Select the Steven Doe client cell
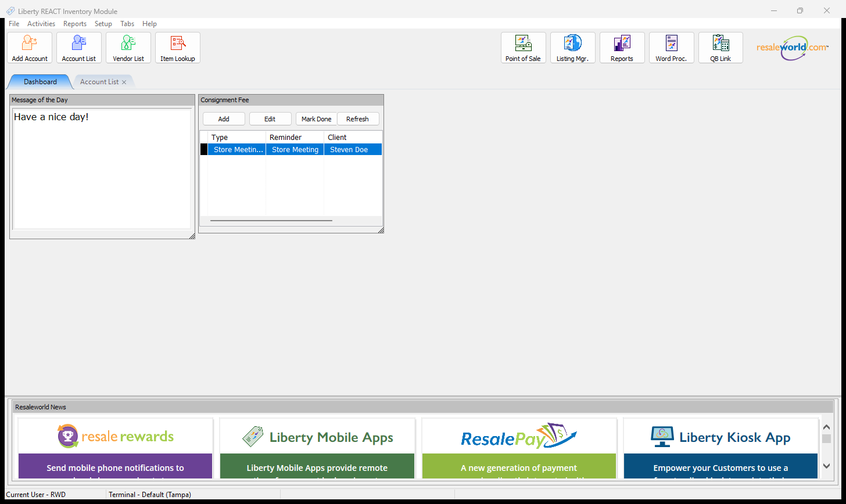Screen dimensions: 846x504 tap(353, 149)
